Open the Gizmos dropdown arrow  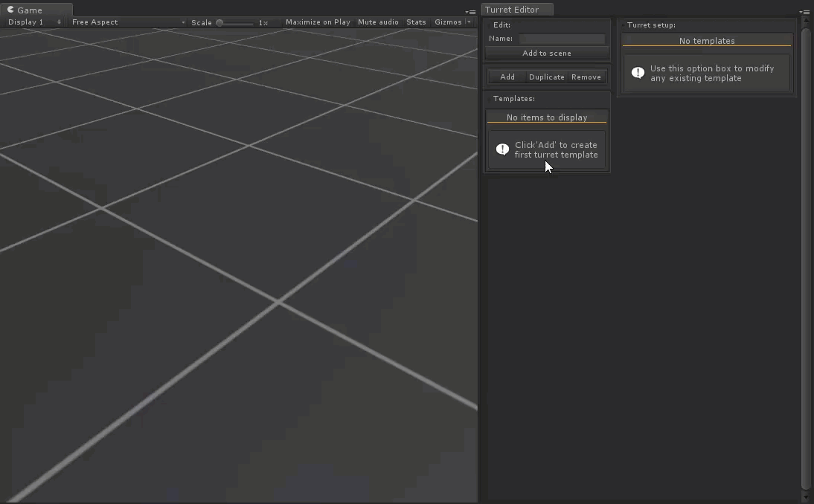tap(469, 22)
